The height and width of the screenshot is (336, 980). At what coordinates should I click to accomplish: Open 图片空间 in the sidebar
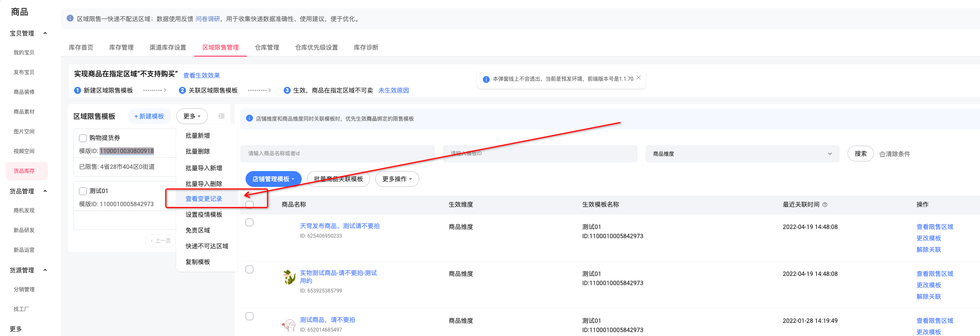(x=24, y=132)
